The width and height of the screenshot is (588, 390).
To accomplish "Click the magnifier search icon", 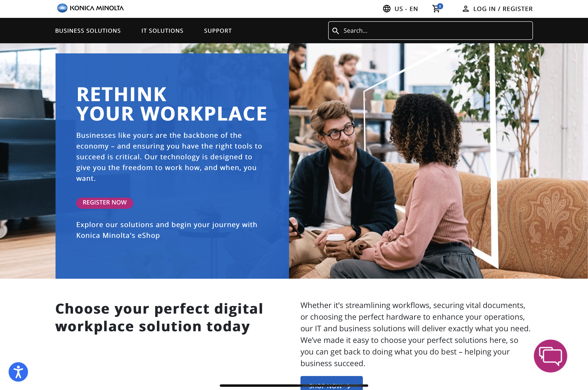I will click(336, 31).
